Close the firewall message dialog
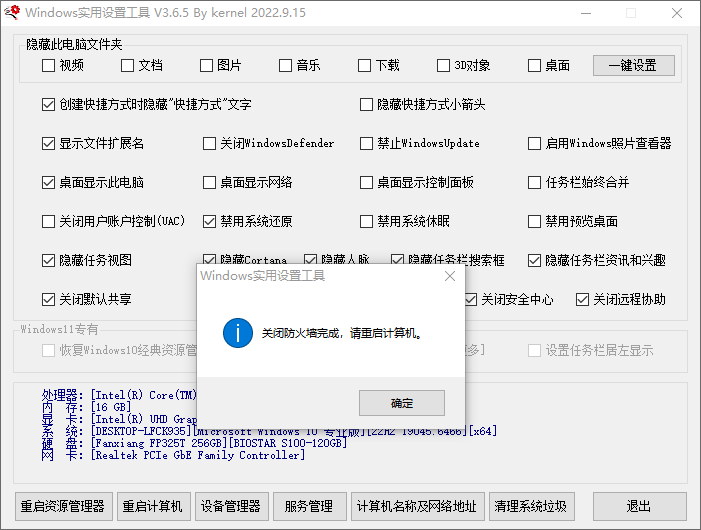This screenshot has height=530, width=701. (450, 276)
